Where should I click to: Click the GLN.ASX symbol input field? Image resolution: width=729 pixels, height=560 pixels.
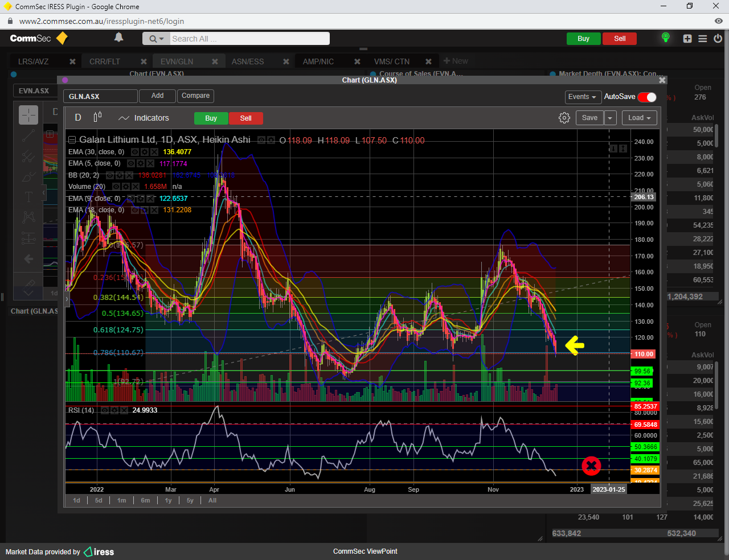(100, 96)
